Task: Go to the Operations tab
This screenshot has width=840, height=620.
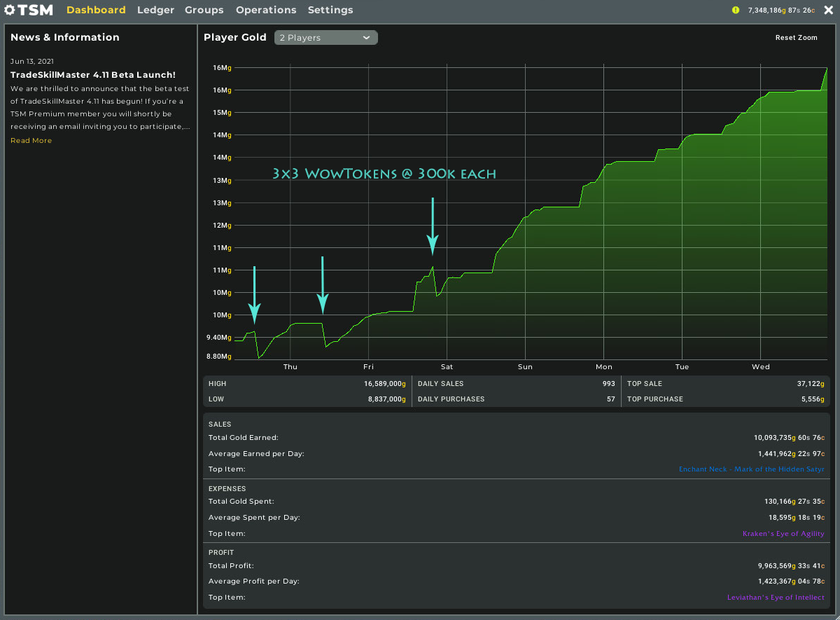Action: pyautogui.click(x=266, y=10)
